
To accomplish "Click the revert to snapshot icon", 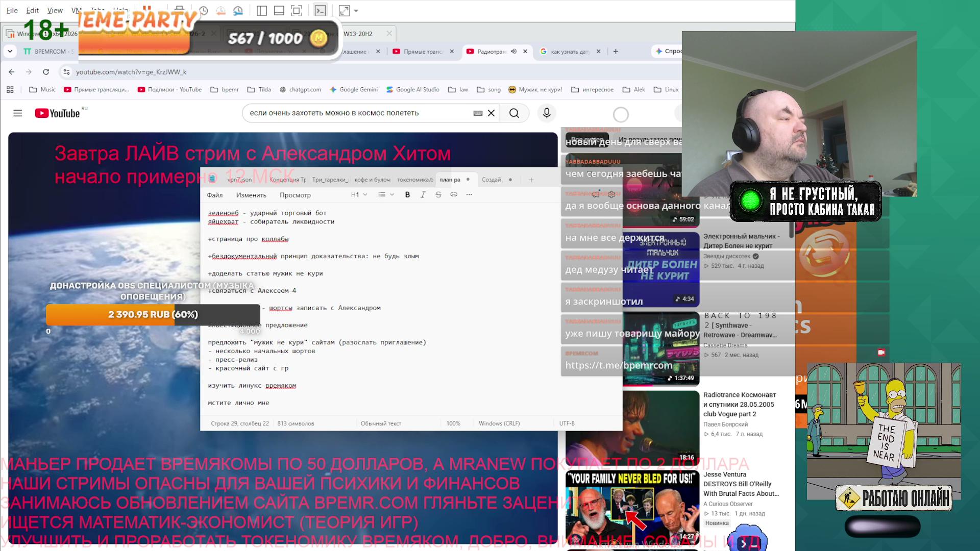I will click(221, 11).
